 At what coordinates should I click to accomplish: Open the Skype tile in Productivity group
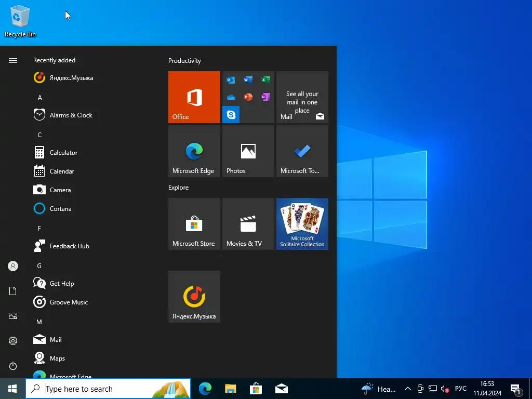click(x=231, y=114)
